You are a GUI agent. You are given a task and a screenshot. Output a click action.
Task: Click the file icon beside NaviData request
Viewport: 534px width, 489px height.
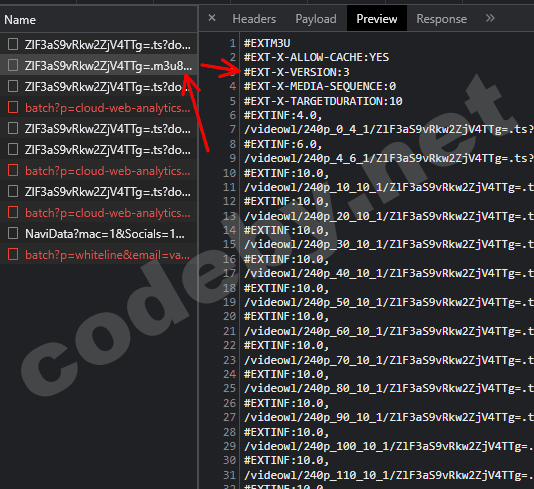coord(13,234)
